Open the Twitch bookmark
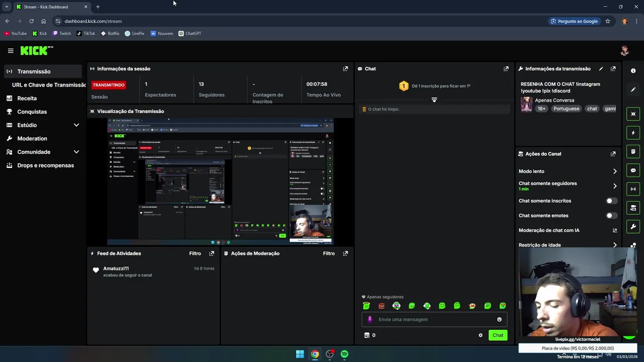644x362 pixels. click(62, 34)
